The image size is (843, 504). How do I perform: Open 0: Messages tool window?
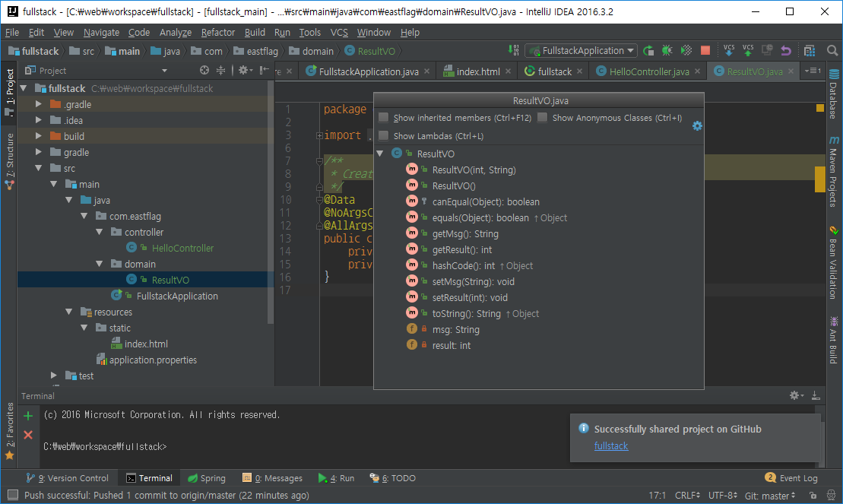coord(272,477)
